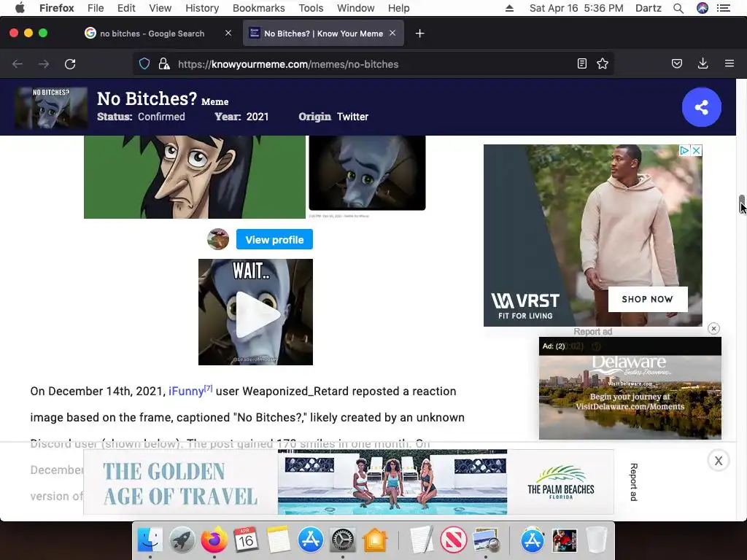Open Notification Center list icon
Viewport: 747px width, 560px height.
tap(724, 8)
